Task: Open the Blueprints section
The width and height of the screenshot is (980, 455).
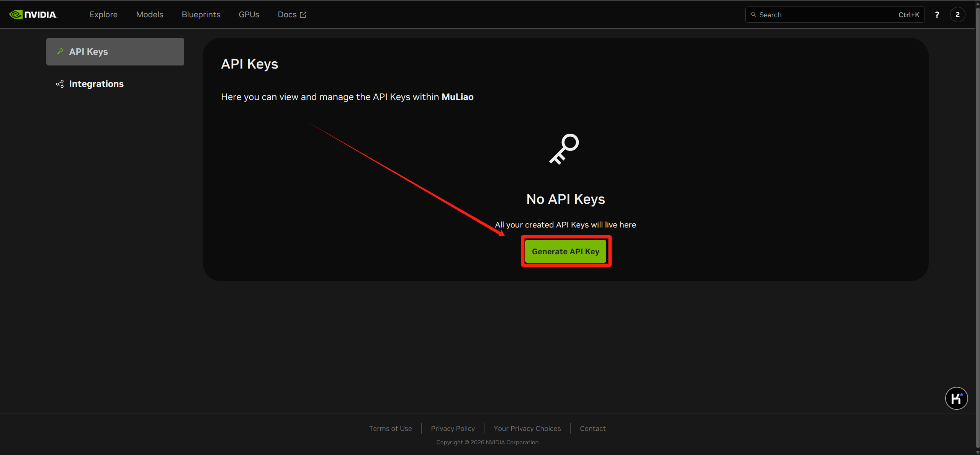Action: (x=201, y=15)
